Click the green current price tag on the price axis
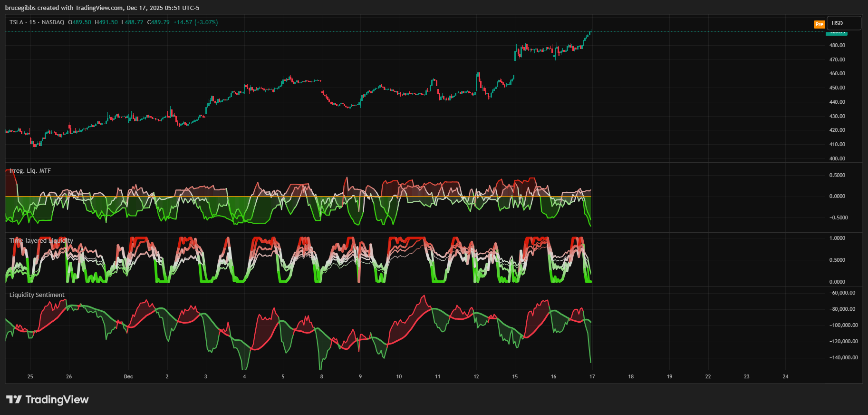 (x=837, y=32)
